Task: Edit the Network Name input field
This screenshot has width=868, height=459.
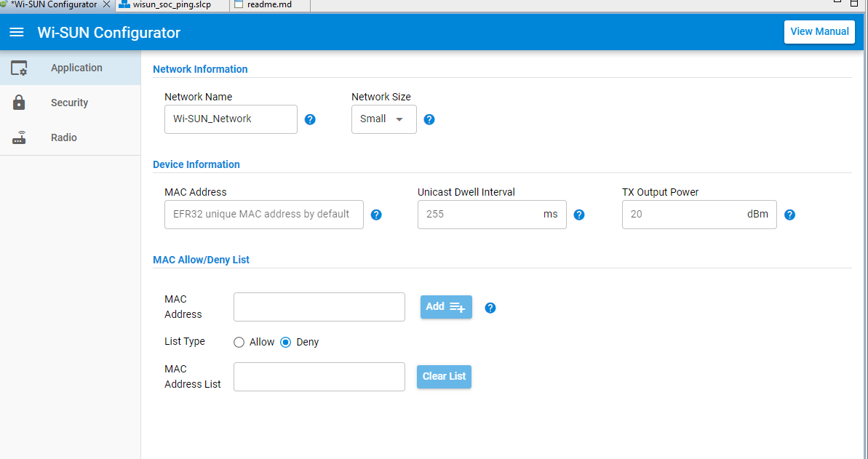Action: 231,119
